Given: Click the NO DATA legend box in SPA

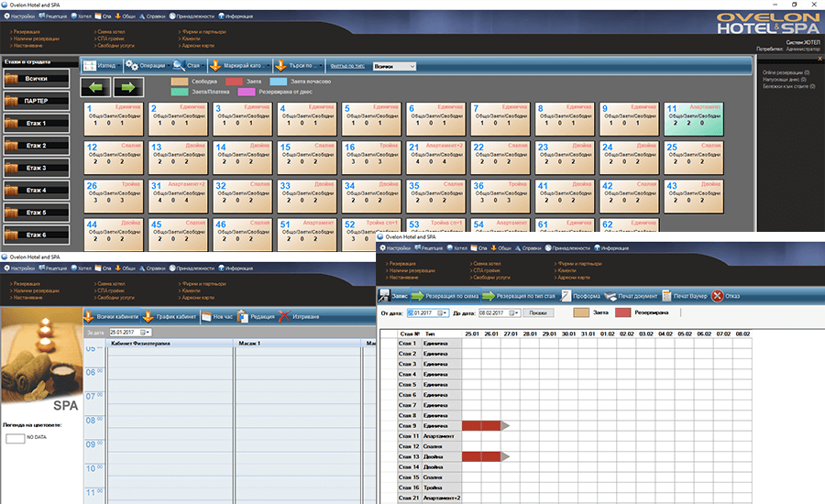Looking at the screenshot, I should (x=16, y=438).
